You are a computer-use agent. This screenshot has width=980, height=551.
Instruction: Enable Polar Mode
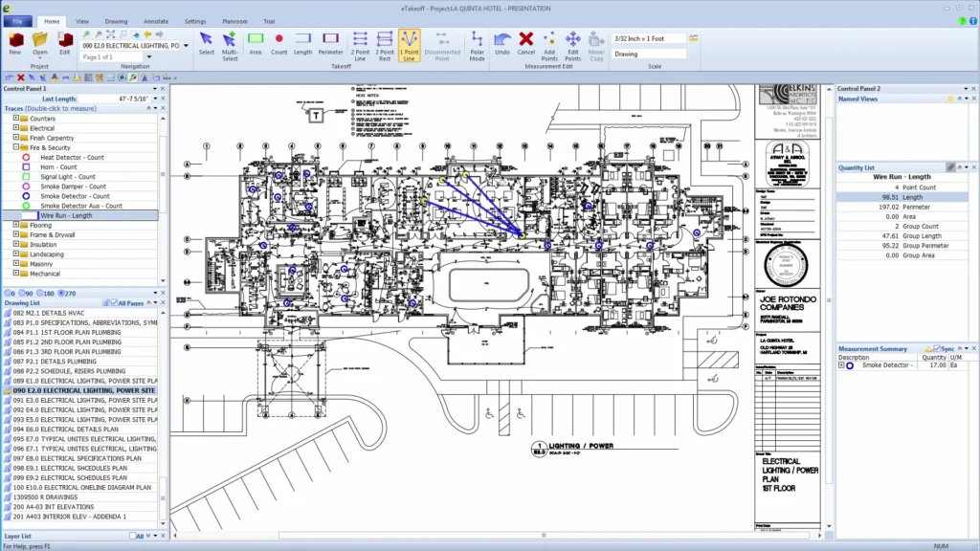(x=477, y=46)
